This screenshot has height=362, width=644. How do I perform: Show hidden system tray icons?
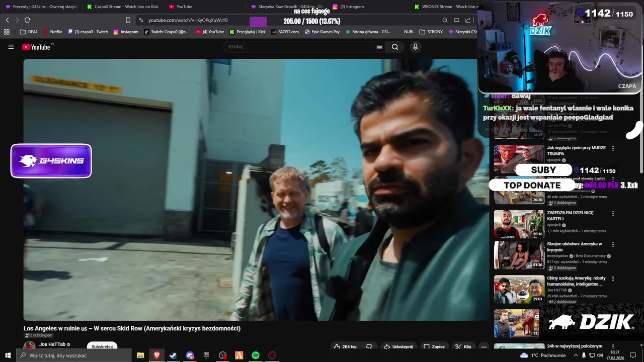(576, 355)
